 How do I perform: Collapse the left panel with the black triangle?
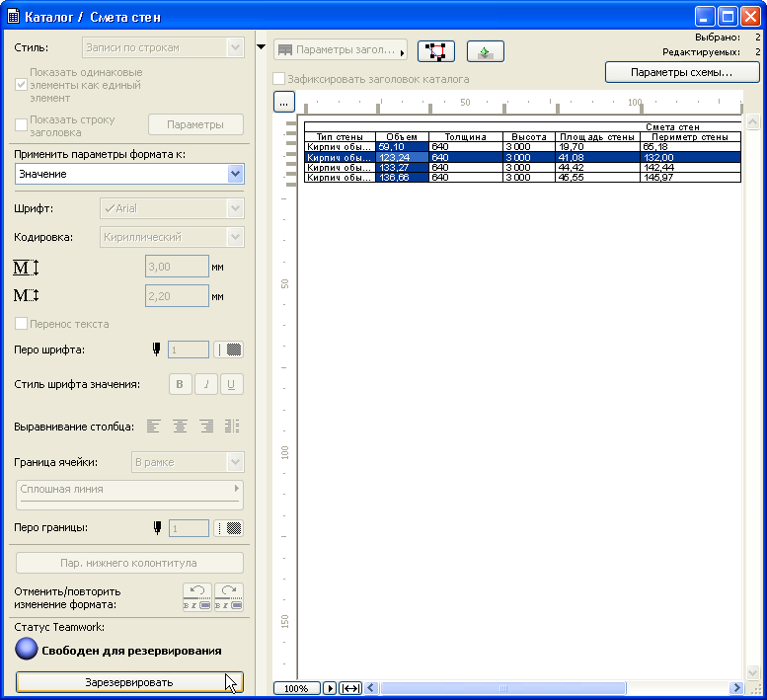click(262, 47)
